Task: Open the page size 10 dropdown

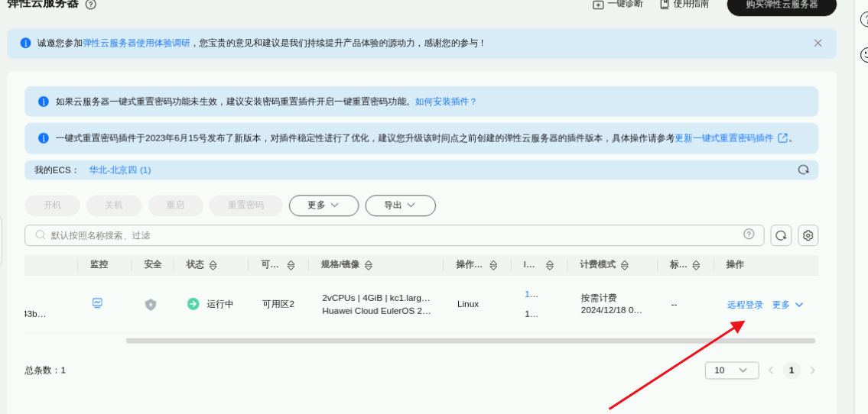Action: coord(732,370)
